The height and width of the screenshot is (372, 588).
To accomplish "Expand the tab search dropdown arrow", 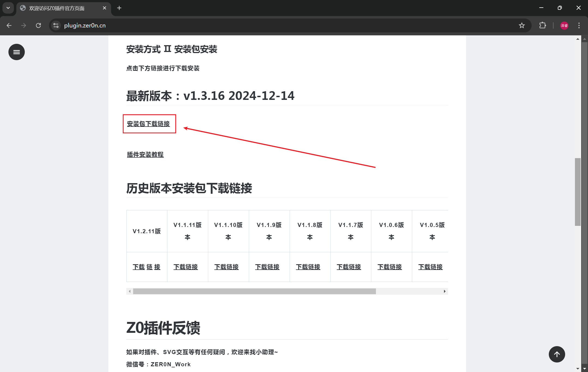I will (8, 8).
